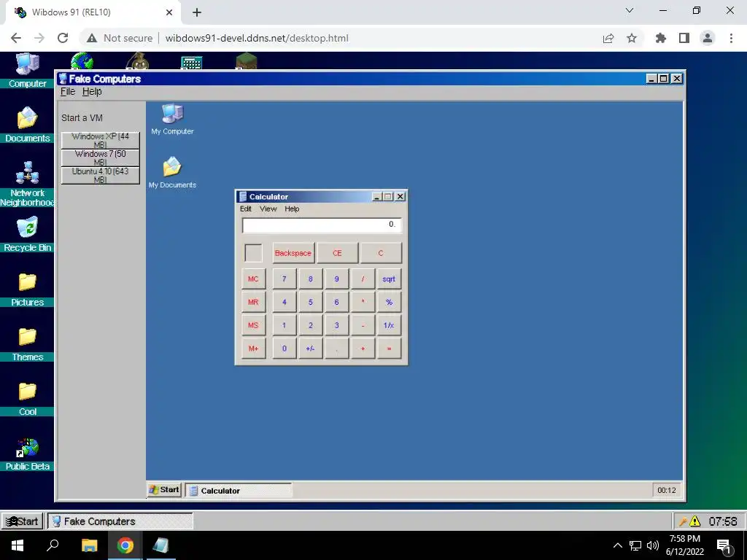
Task: Click the Windows Start logo on host taskbar
Action: pyautogui.click(x=18, y=545)
